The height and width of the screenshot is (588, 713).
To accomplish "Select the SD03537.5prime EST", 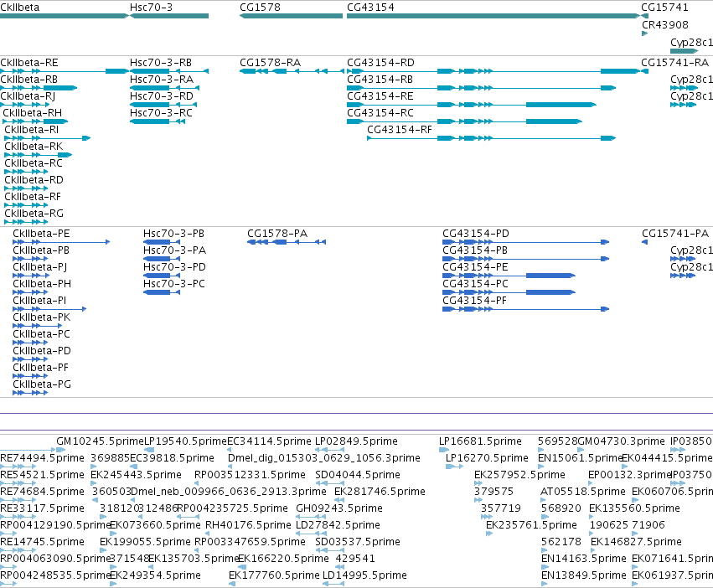I will [328, 550].
